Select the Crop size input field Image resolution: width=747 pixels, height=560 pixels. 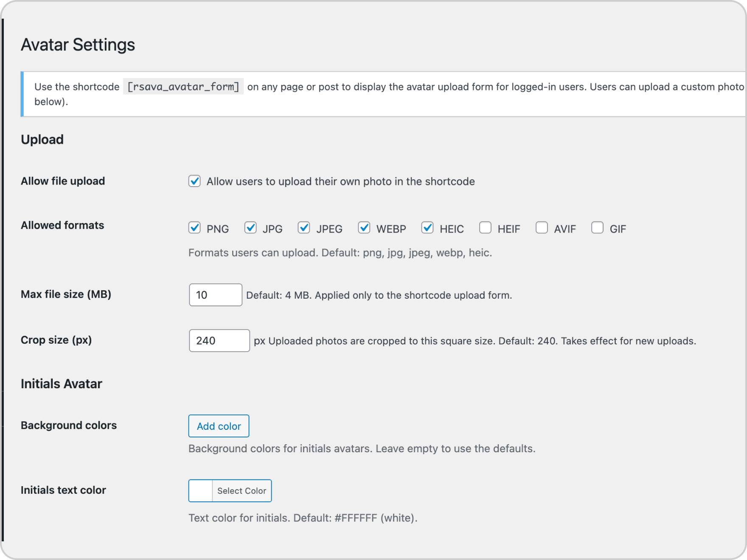tap(219, 340)
